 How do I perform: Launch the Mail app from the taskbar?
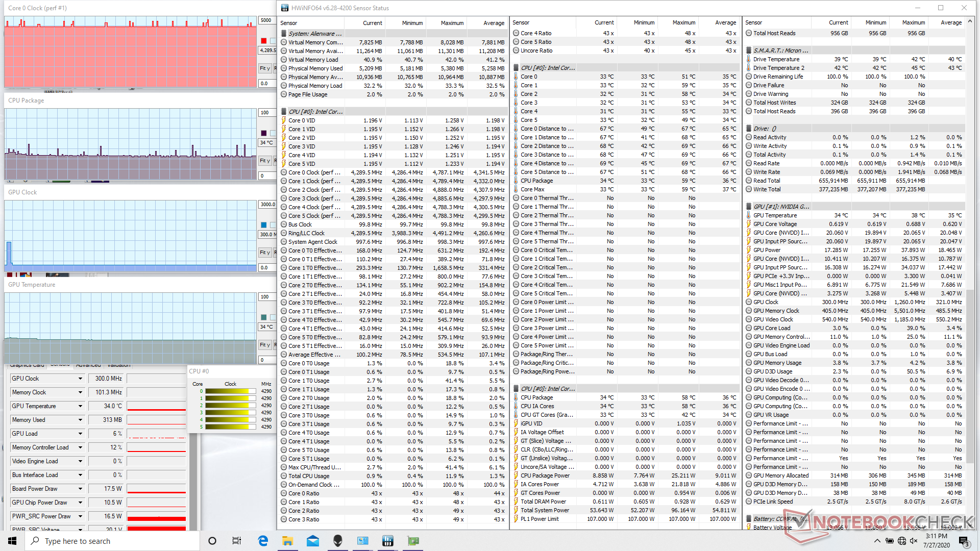click(313, 541)
